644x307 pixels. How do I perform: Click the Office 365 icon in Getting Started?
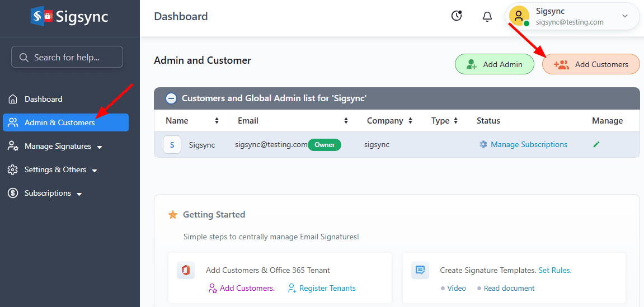[185, 270]
